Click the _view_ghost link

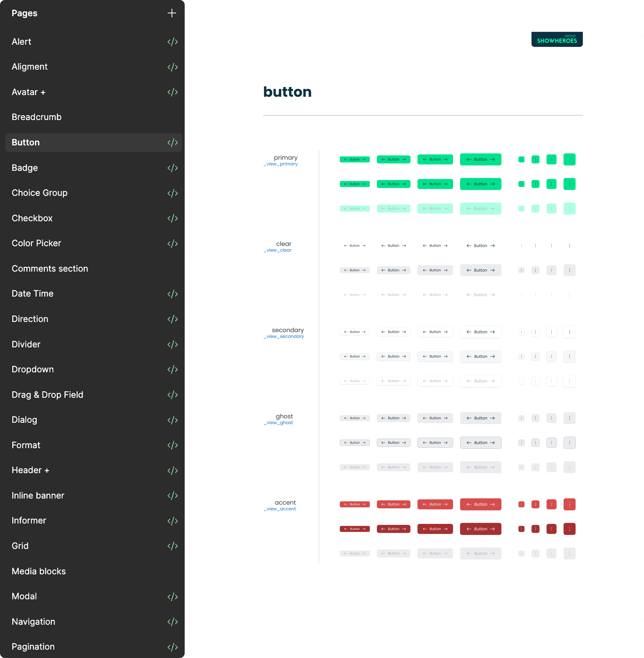278,423
